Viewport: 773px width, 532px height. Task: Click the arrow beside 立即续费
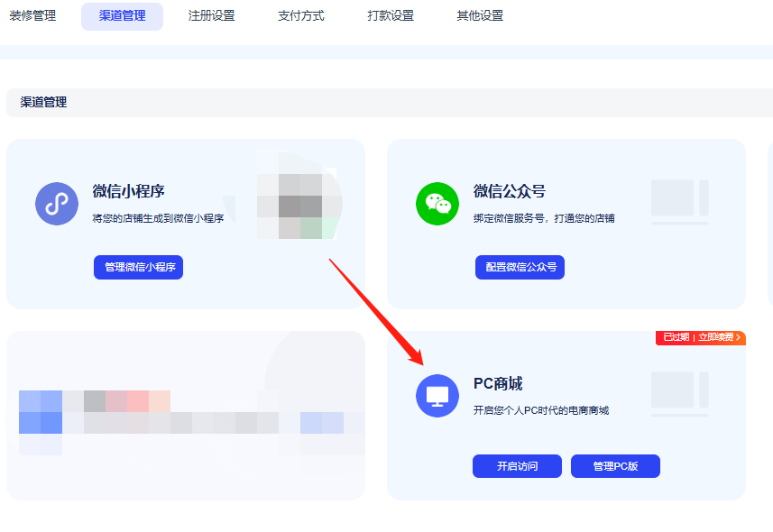739,338
